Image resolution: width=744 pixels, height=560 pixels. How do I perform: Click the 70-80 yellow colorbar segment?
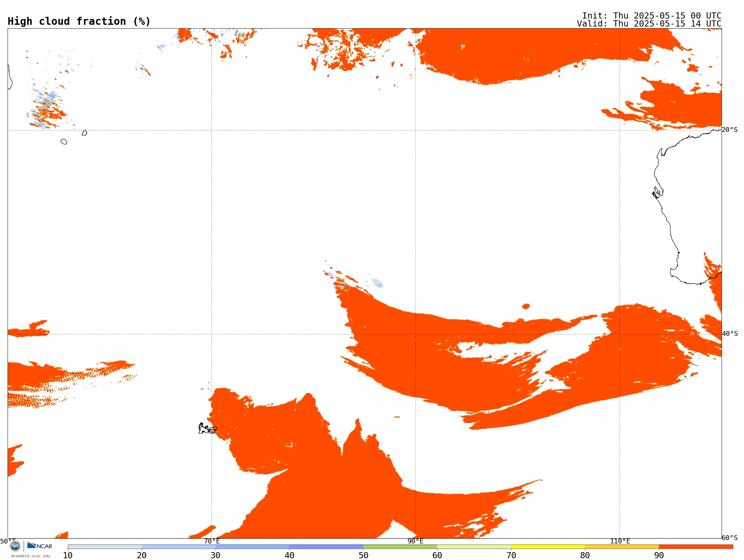click(548, 547)
